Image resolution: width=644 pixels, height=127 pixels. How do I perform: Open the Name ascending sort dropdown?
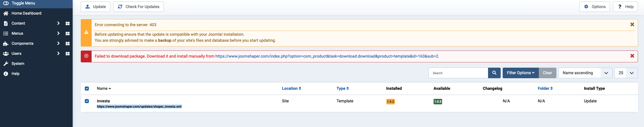[585, 73]
